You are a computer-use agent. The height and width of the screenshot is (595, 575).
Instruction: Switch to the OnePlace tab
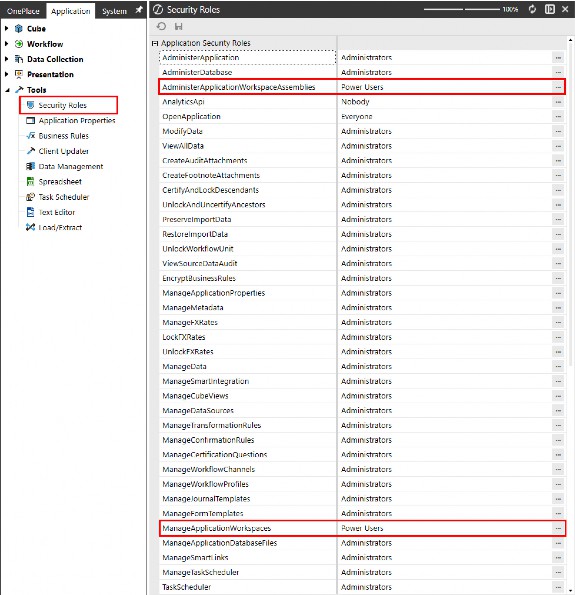23,11
